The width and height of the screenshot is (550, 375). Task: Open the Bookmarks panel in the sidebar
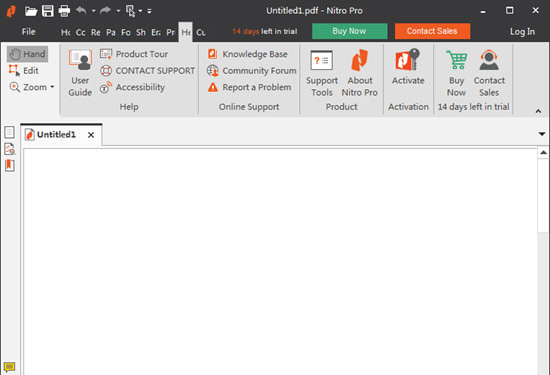(9, 165)
